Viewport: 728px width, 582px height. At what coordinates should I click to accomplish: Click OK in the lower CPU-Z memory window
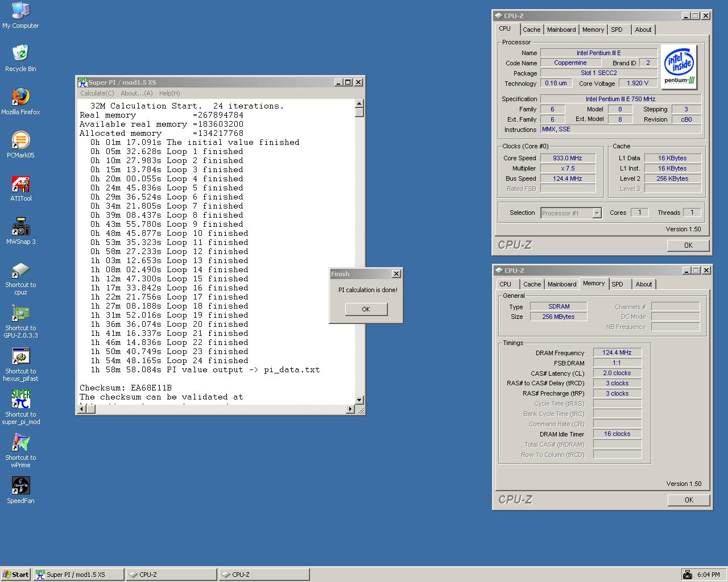[689, 500]
